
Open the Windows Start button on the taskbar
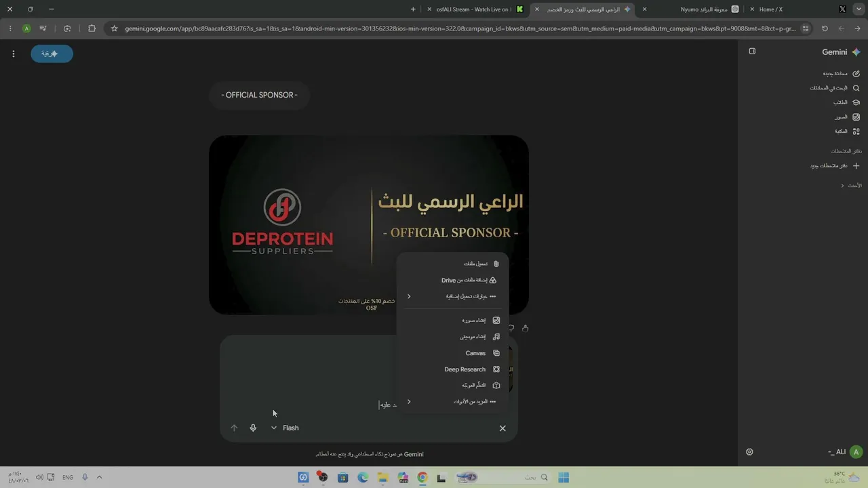pyautogui.click(x=564, y=477)
